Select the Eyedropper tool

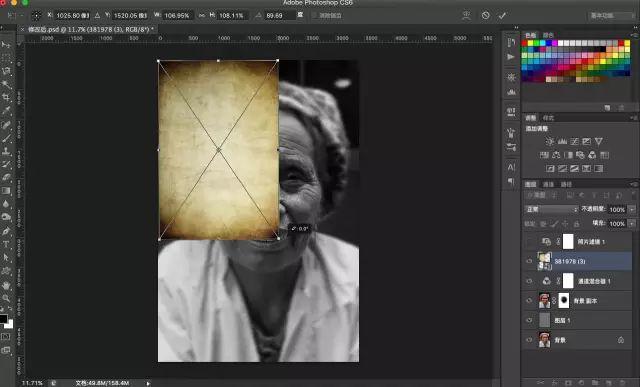[6, 111]
